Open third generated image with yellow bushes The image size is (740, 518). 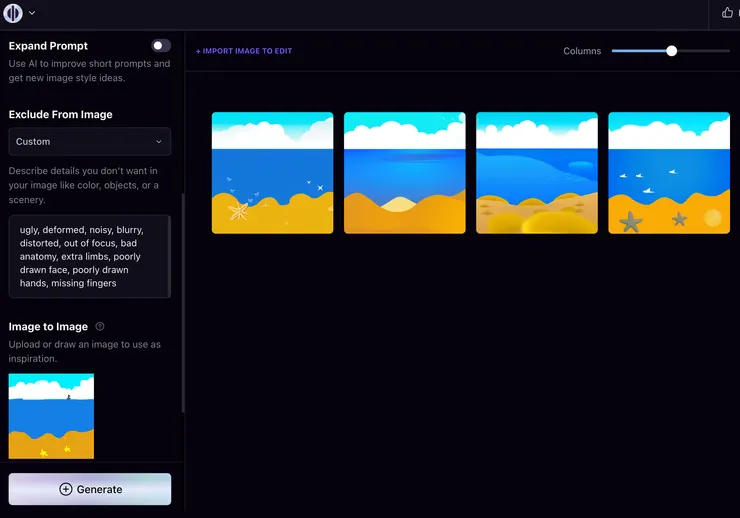point(537,173)
